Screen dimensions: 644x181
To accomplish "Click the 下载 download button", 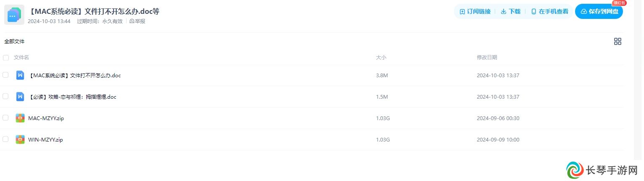I will 511,11.
